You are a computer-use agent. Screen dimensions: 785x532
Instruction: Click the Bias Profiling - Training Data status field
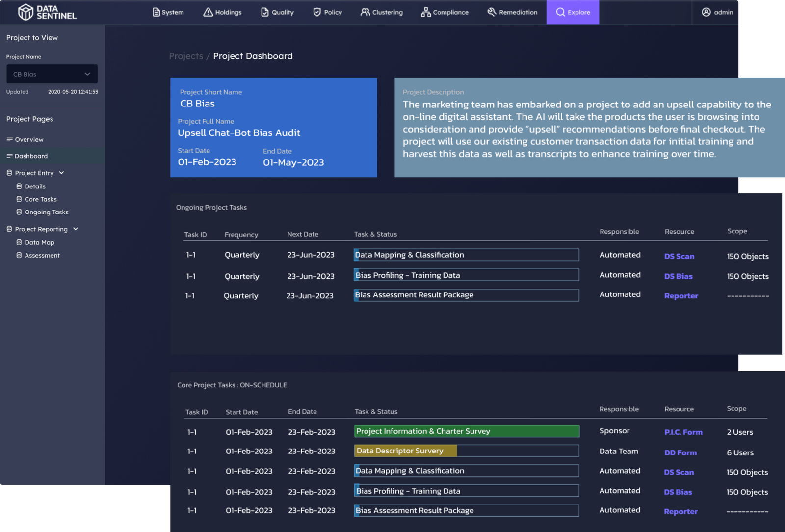tap(466, 275)
